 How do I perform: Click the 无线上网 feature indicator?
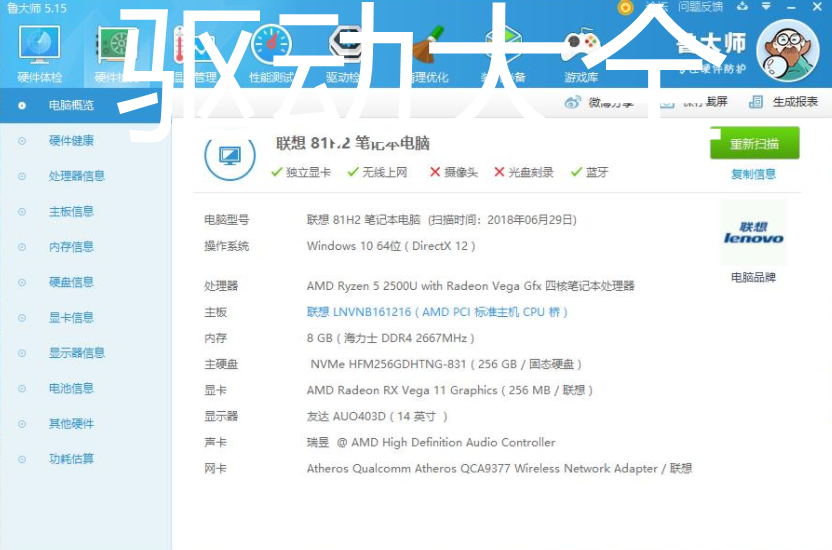(377, 172)
